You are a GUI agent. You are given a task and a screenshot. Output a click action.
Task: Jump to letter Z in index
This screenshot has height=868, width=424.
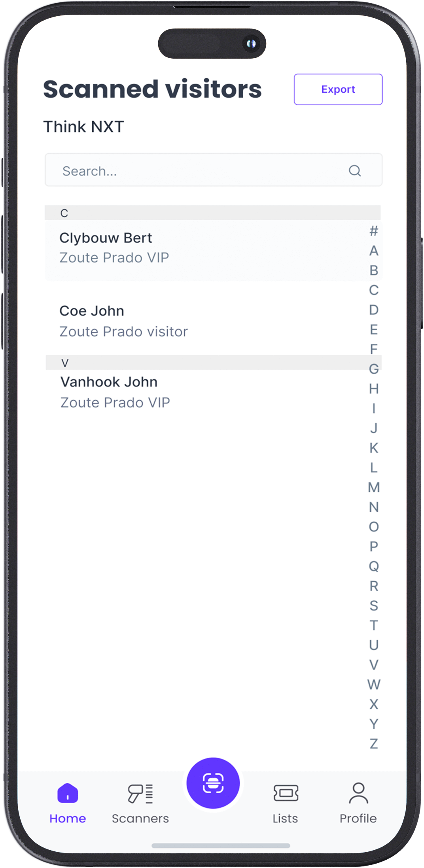(374, 744)
